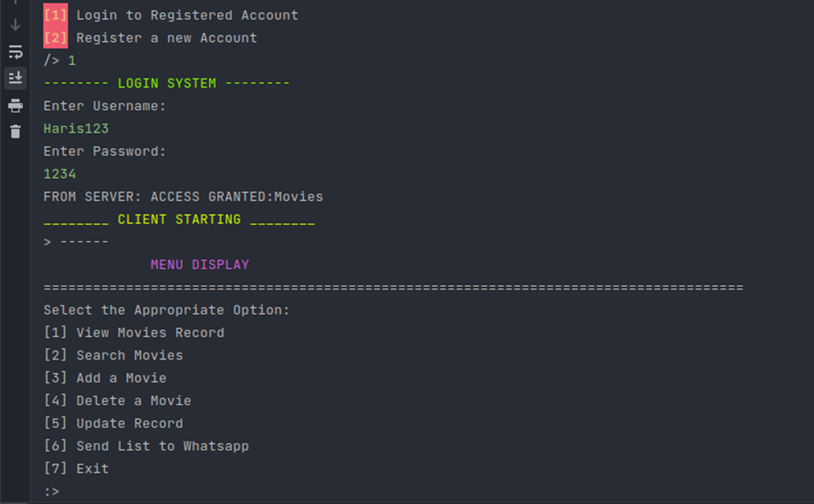Click the highlighted Scroll to End icon

[15, 78]
